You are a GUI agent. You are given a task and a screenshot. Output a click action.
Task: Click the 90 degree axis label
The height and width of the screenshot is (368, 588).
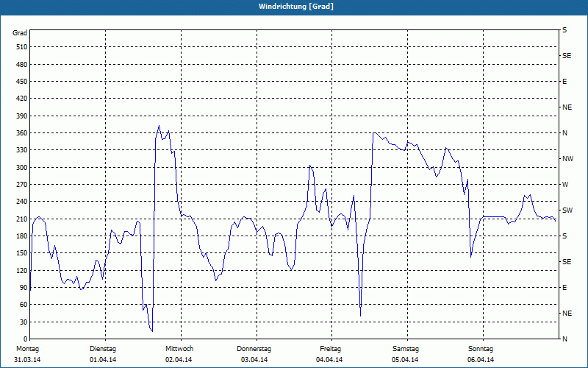click(x=24, y=287)
